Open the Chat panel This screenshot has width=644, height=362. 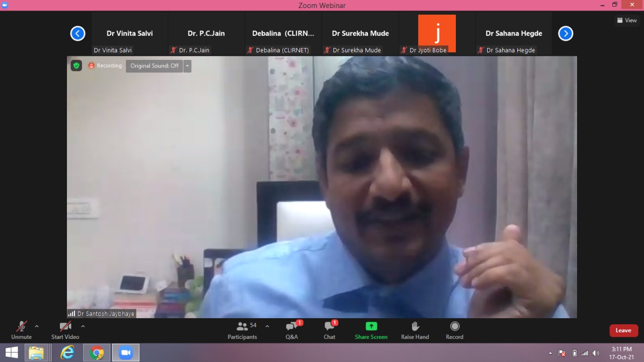click(330, 330)
